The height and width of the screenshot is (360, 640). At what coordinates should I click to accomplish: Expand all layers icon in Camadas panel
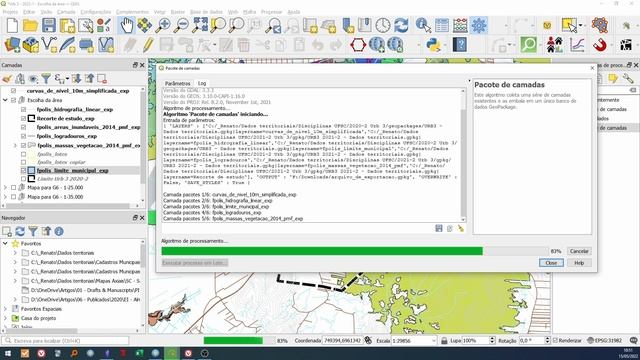pos(76,79)
